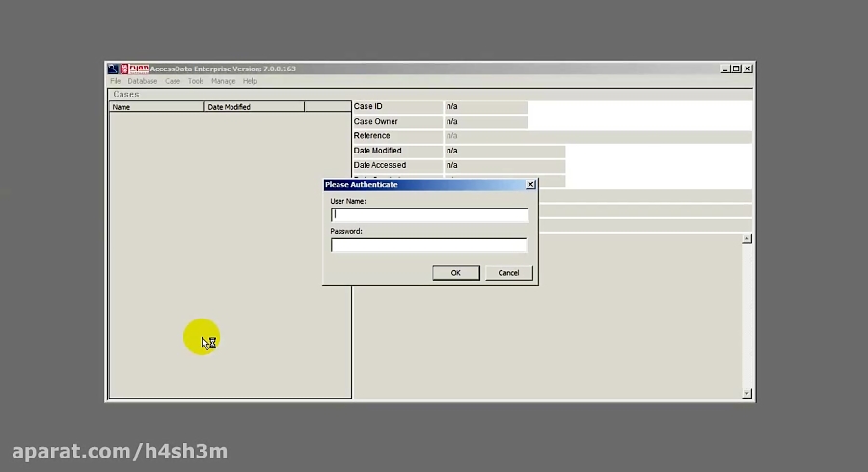Click the scroll down arrow in description pane

(746, 393)
